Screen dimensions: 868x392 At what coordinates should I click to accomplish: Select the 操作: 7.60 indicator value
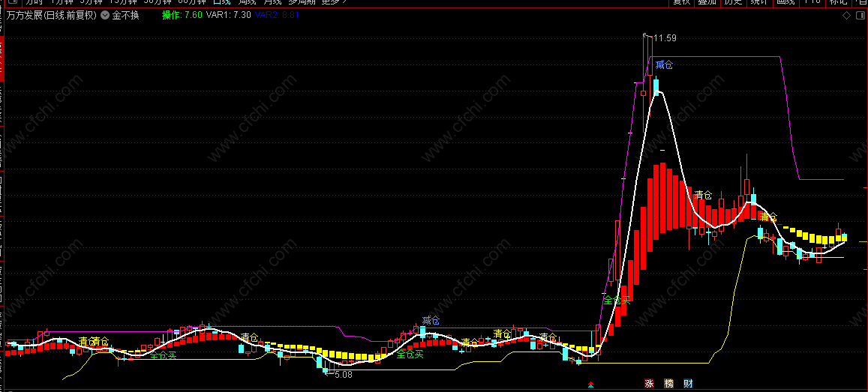pyautogui.click(x=182, y=16)
